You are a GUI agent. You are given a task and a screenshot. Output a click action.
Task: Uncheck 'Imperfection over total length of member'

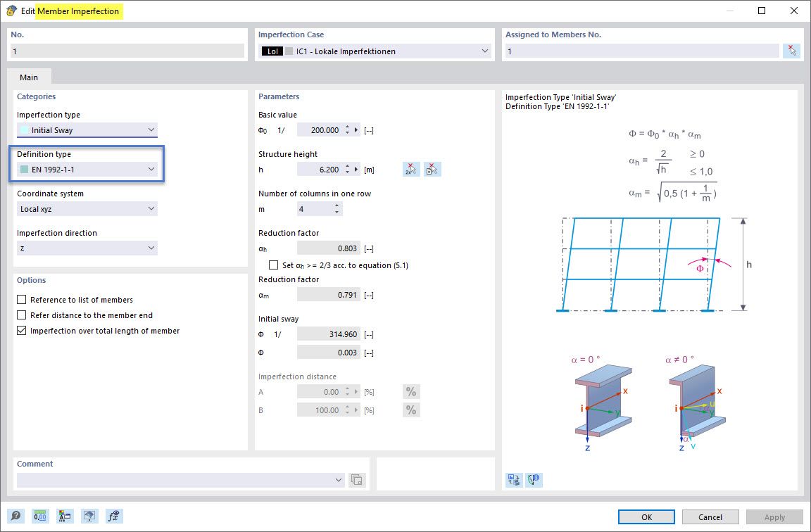tap(23, 331)
